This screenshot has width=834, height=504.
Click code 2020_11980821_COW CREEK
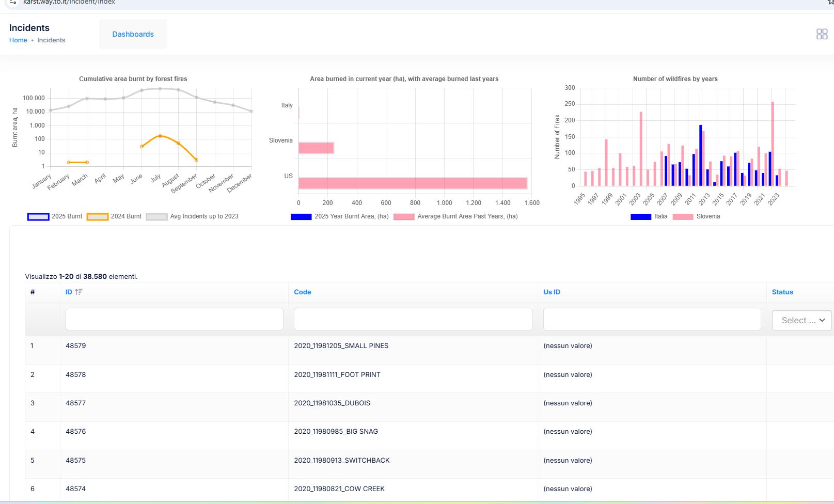click(339, 489)
